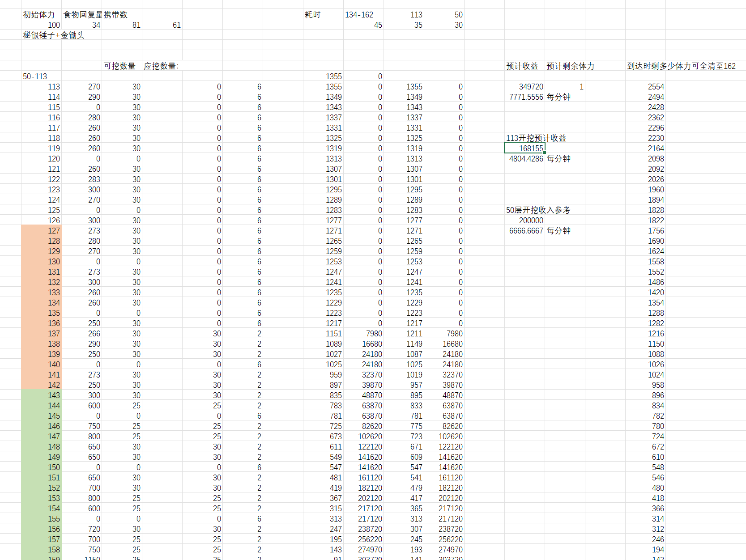
Task: Select the 50层开挖收入参考 label cell
Action: tap(538, 210)
